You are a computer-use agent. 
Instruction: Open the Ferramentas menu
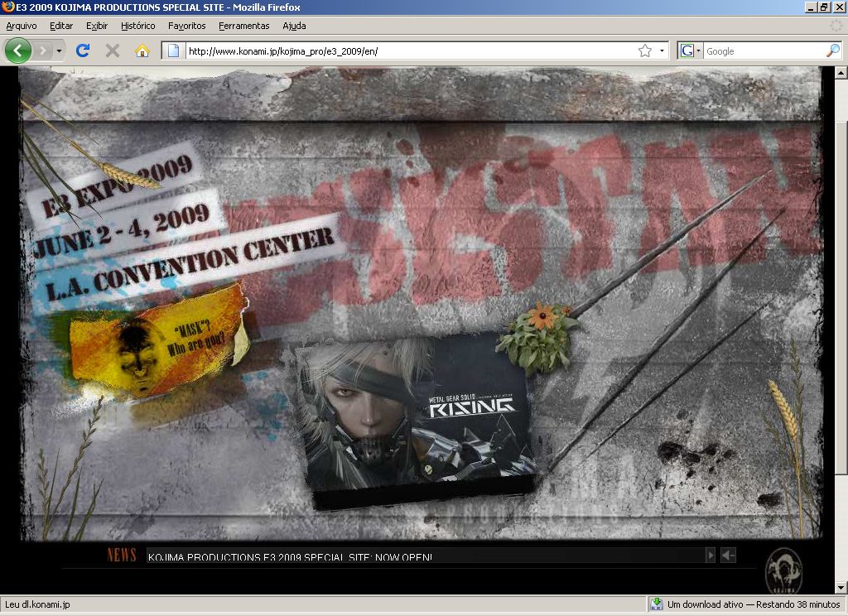pyautogui.click(x=243, y=26)
